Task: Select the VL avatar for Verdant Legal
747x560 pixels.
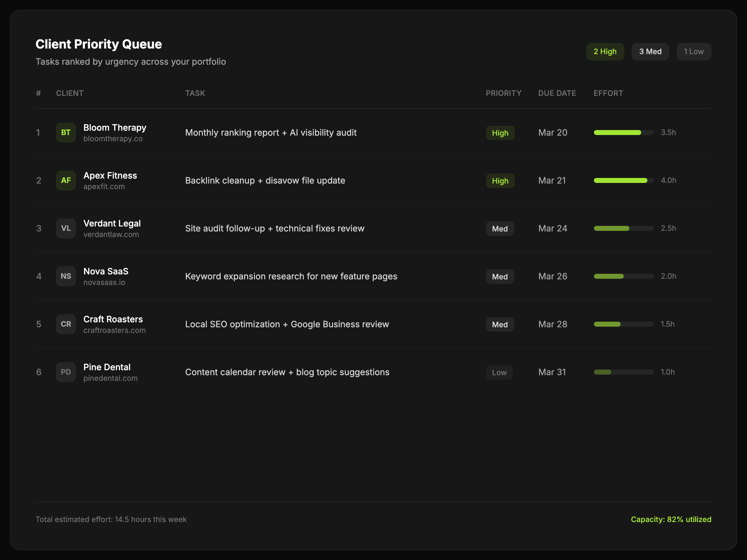Action: pos(66,228)
